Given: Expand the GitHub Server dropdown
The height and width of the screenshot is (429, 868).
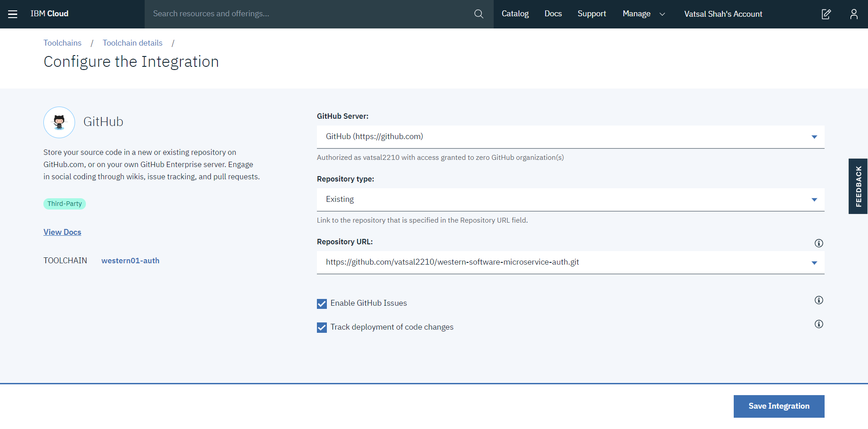Looking at the screenshot, I should point(571,137).
